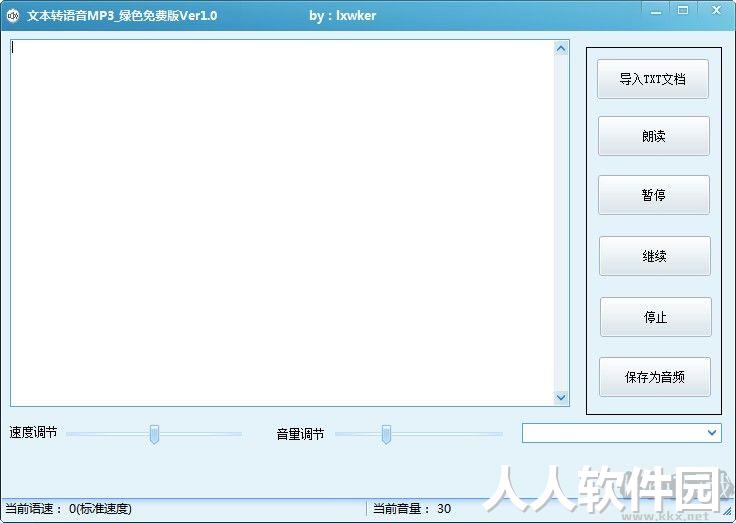The image size is (736, 523).
Task: Resume reading with 继续 button
Action: click(654, 256)
